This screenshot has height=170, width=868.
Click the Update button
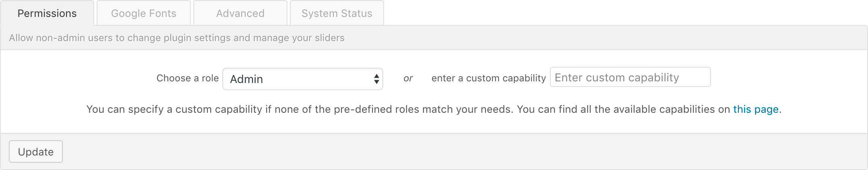tap(36, 151)
